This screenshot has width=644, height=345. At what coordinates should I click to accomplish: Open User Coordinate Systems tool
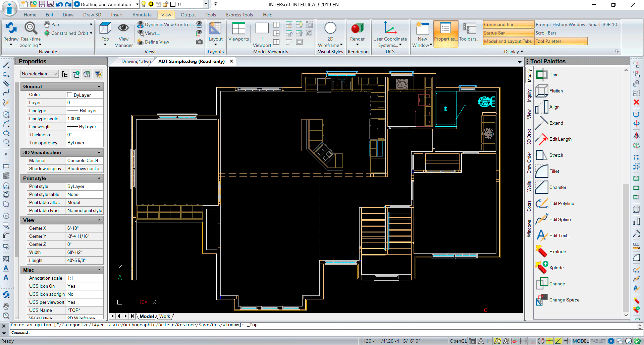point(390,28)
